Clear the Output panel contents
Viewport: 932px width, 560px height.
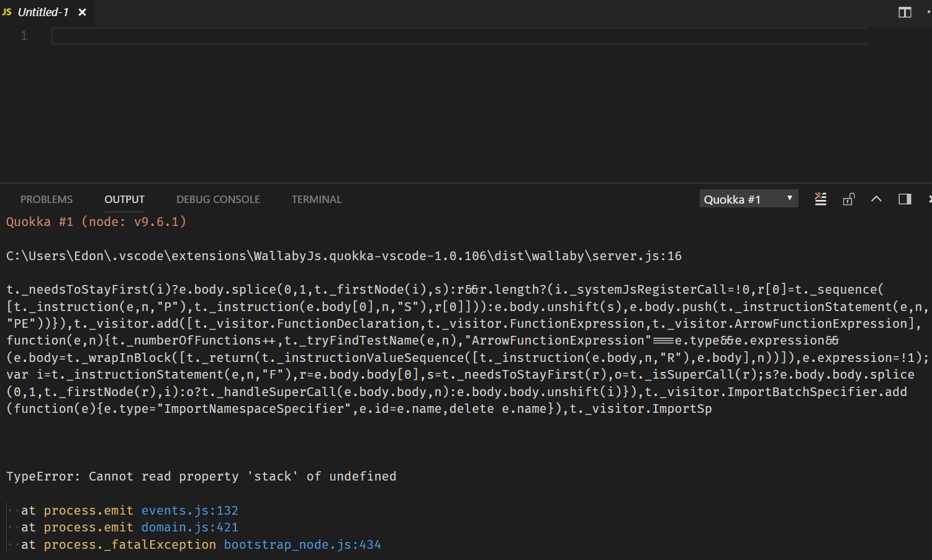(820, 199)
